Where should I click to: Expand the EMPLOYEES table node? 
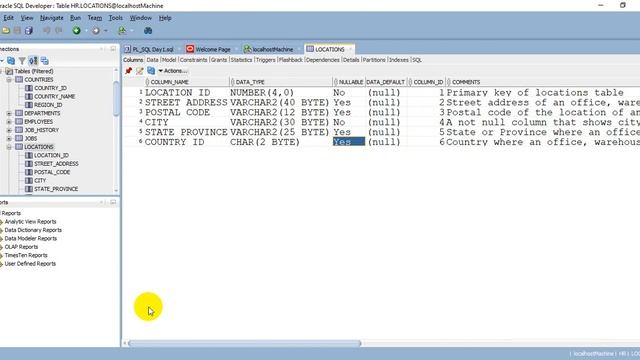click(9, 122)
